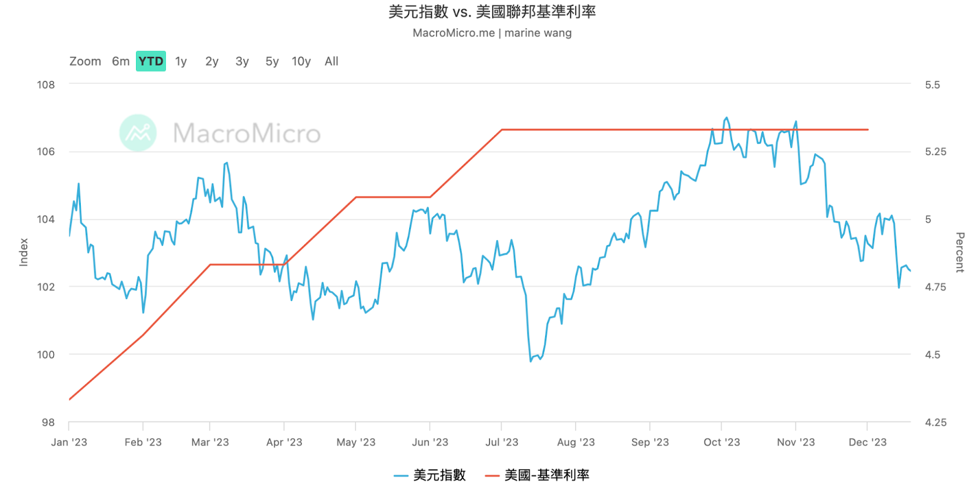Choose the 3y zoom range

pyautogui.click(x=242, y=61)
